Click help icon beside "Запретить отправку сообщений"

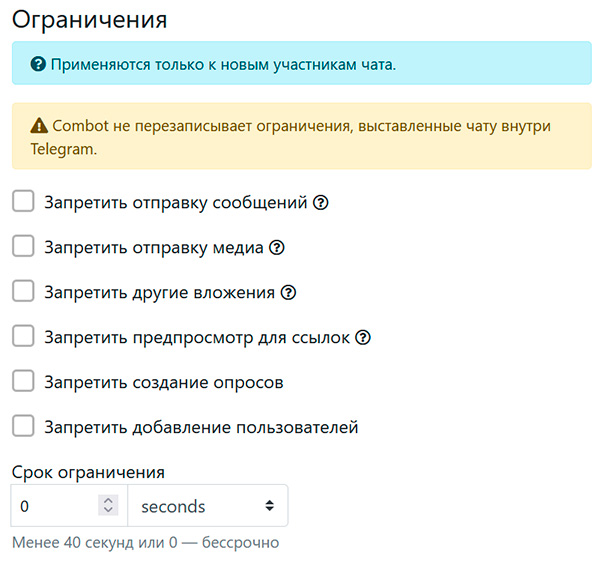(x=321, y=203)
